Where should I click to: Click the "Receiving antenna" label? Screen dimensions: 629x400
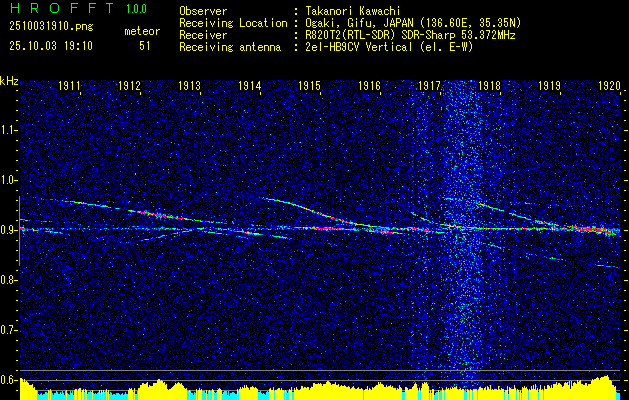230,47
